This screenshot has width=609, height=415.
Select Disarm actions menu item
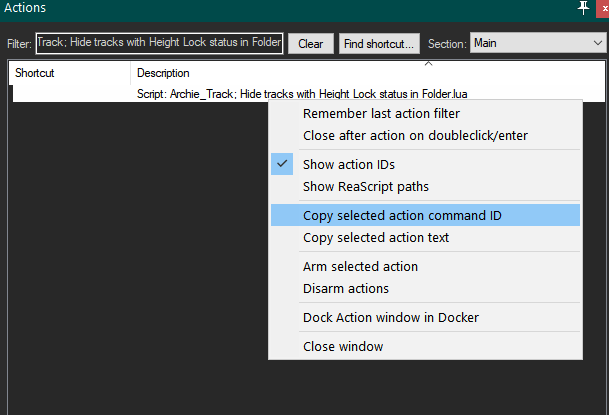click(x=345, y=288)
